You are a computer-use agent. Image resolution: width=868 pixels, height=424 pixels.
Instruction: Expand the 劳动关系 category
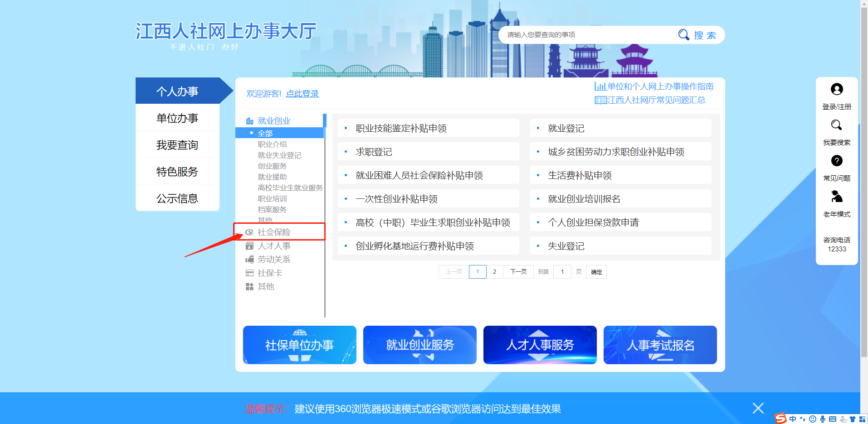pos(274,260)
